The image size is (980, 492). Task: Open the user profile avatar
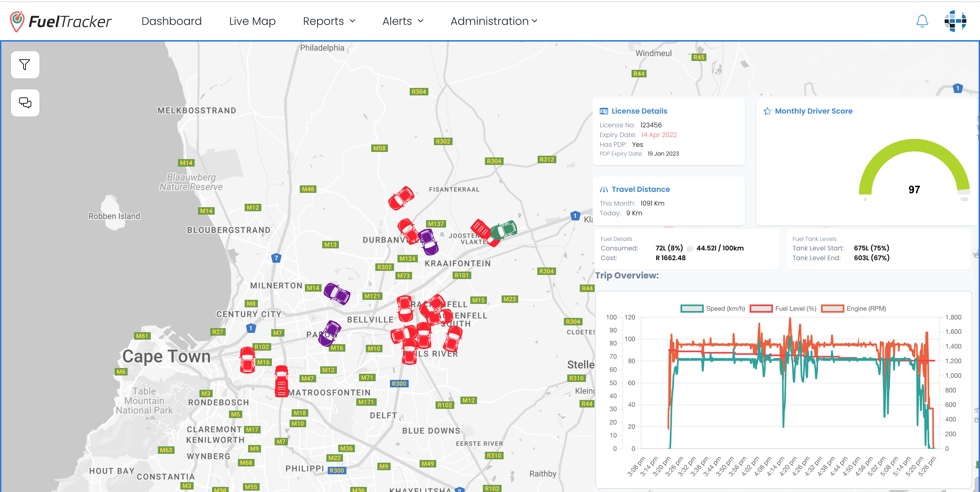[x=955, y=21]
